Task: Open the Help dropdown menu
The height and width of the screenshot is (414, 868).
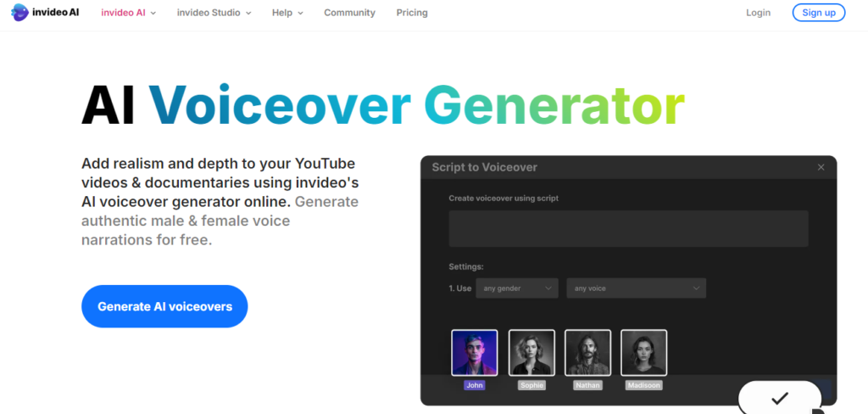Action: [x=288, y=13]
